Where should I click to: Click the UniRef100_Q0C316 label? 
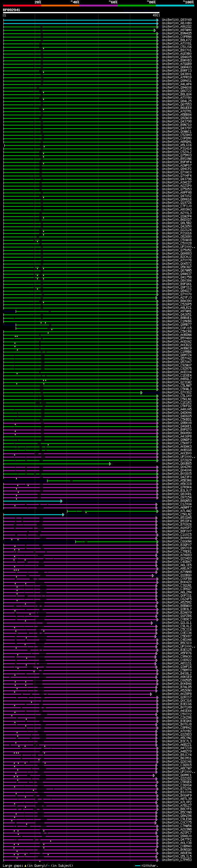(x=177, y=700)
